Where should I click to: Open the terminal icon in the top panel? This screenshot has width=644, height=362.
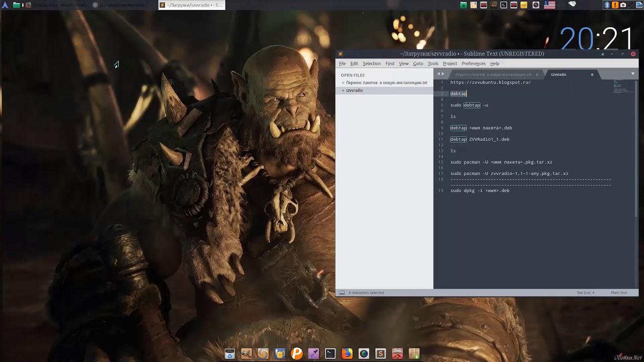[504, 5]
